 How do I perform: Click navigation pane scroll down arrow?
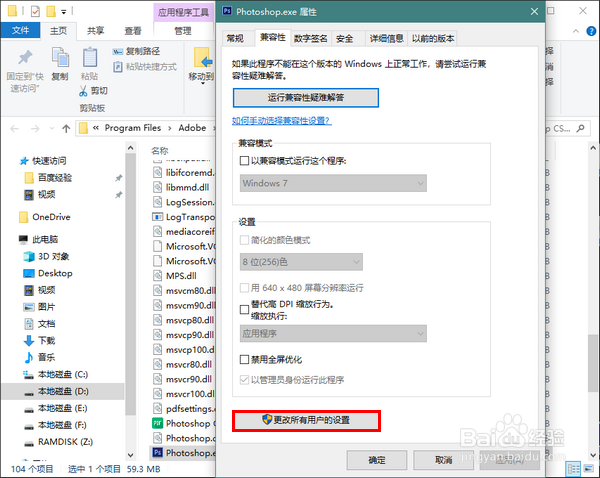coord(130,455)
